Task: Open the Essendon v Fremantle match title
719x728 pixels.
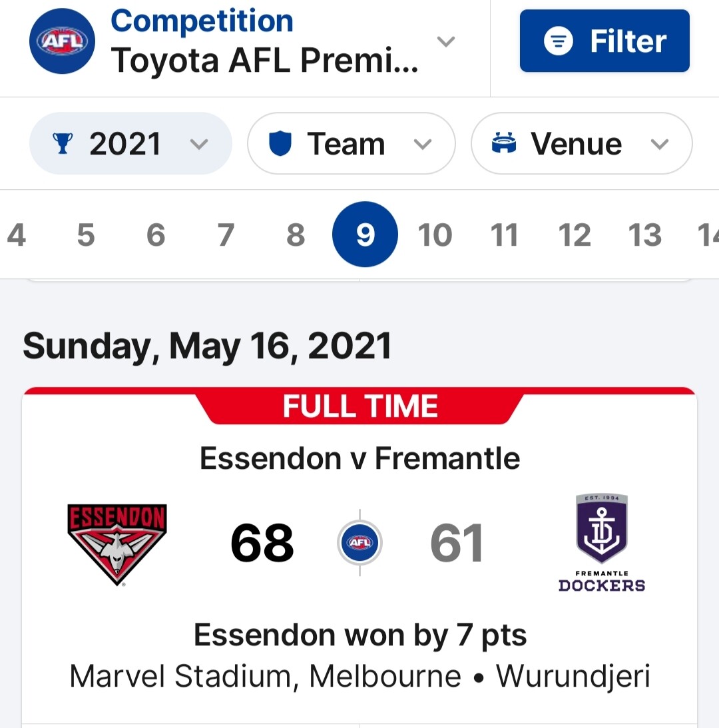Action: pos(359,458)
